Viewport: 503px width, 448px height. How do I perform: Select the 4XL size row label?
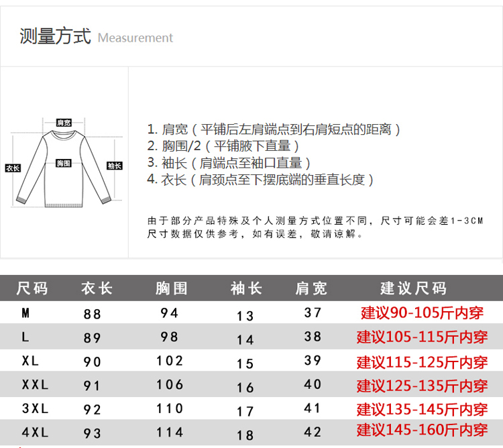click(35, 433)
